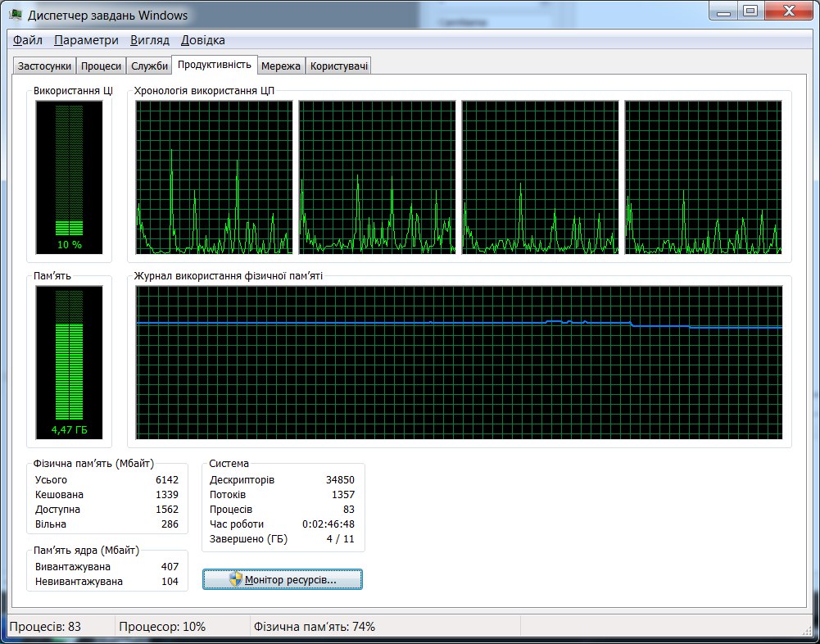Open the Вигляд menu
Viewport: 820px width, 644px height.
(150, 40)
